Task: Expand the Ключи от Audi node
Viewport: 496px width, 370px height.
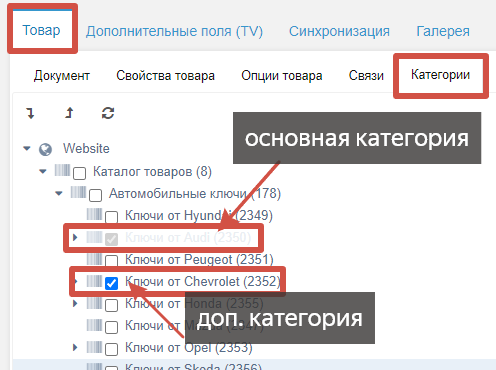Action: (75, 237)
